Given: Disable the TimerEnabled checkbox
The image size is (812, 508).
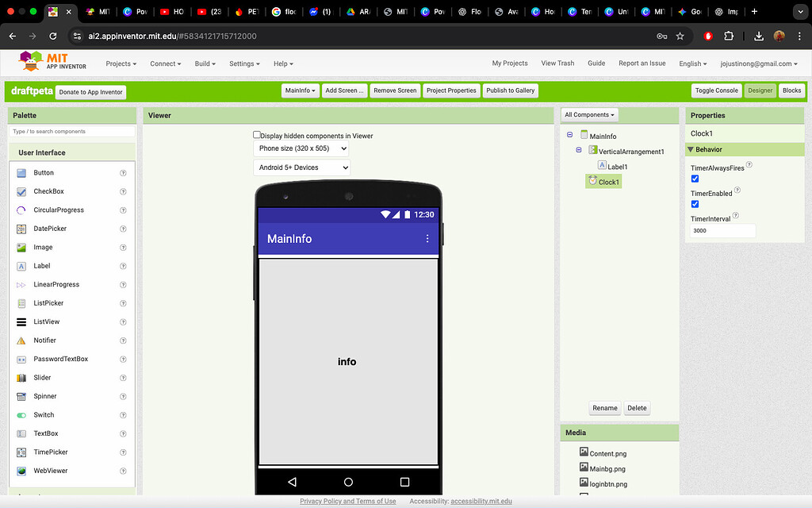Looking at the screenshot, I should click(x=695, y=204).
